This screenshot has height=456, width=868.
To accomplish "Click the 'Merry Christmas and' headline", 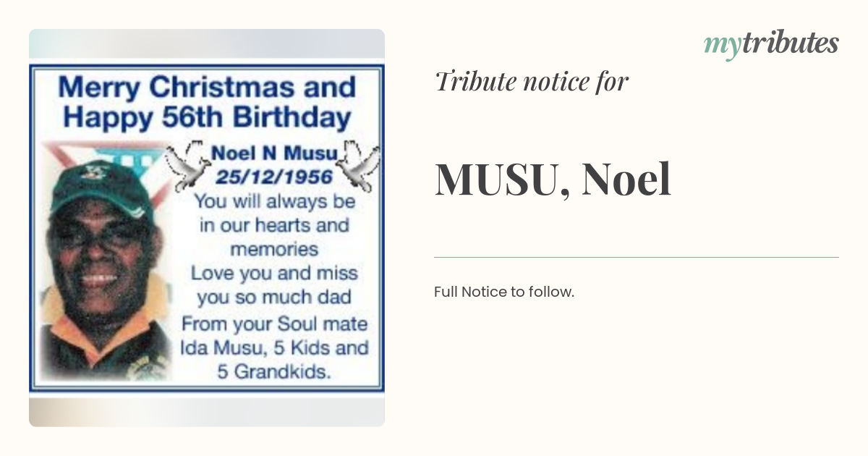I will click(207, 88).
